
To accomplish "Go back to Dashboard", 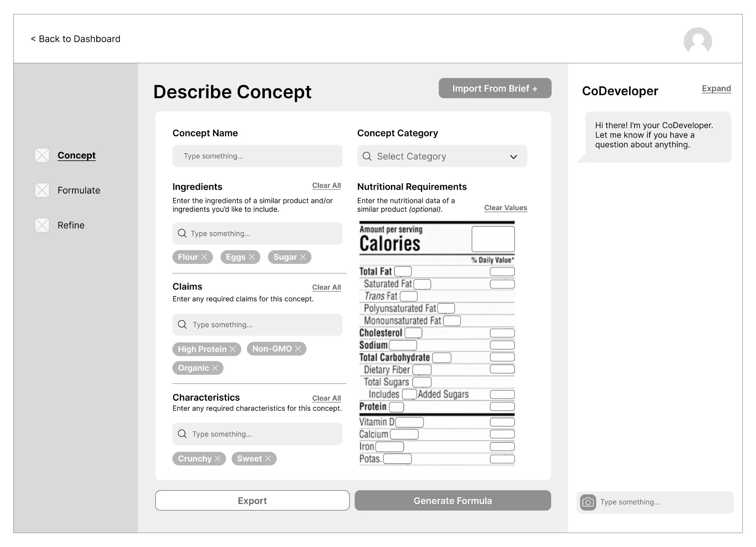I will 76,39.
